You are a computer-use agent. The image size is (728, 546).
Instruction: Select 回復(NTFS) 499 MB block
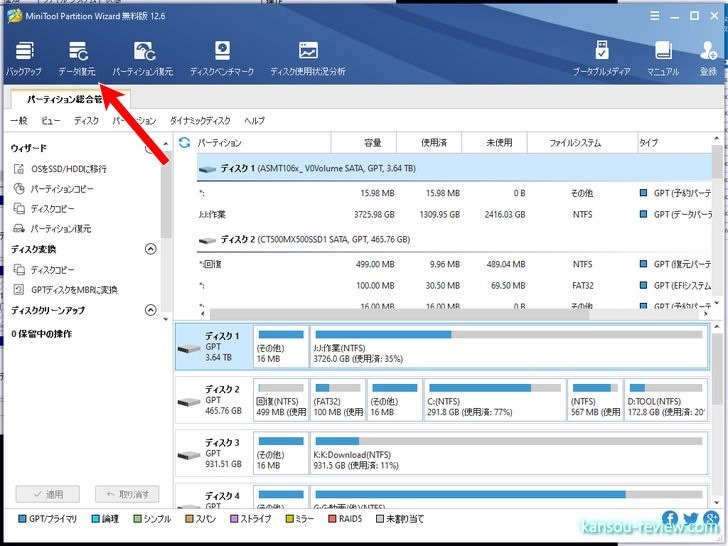tap(281, 400)
